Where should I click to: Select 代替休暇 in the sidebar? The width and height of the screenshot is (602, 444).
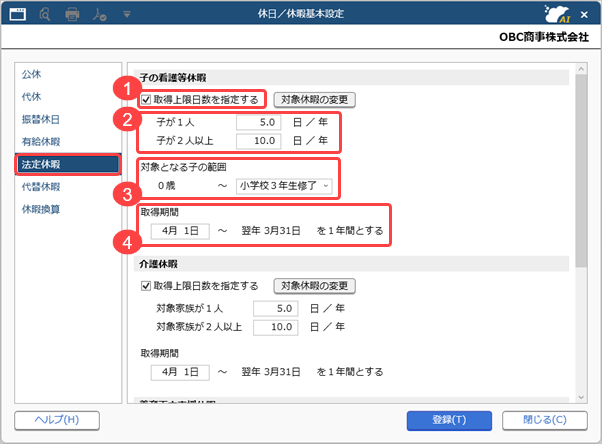41,187
